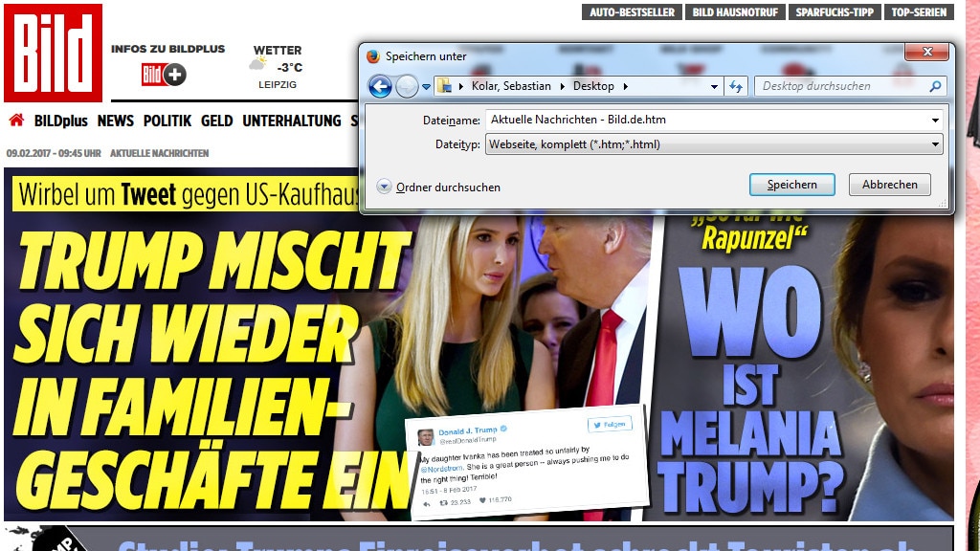Open the BILDplus plus logo icon
Image resolution: width=980 pixels, height=551 pixels.
click(164, 75)
